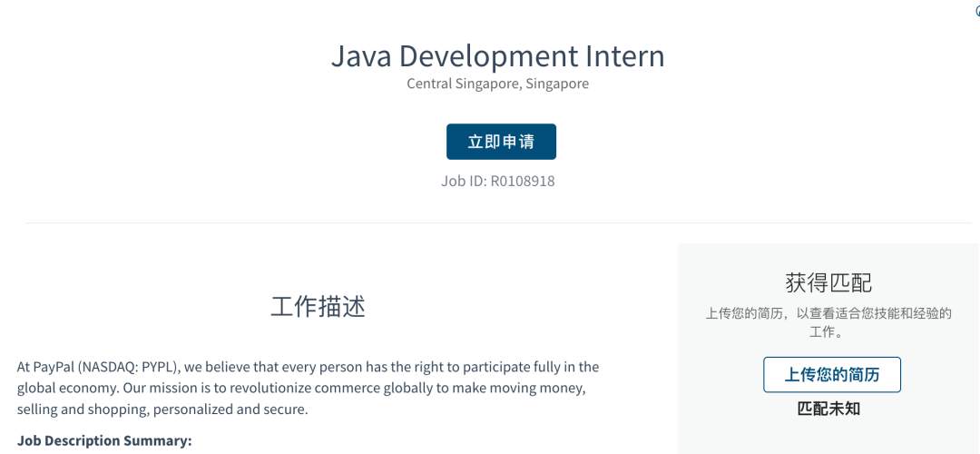Click the Java Development Intern job title
Screen dimensions: 980x454
497,55
